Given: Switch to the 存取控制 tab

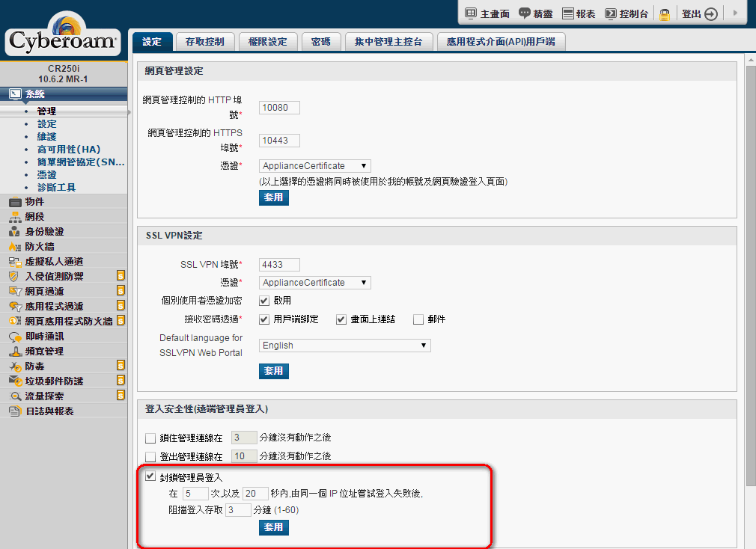Looking at the screenshot, I should pyautogui.click(x=205, y=42).
